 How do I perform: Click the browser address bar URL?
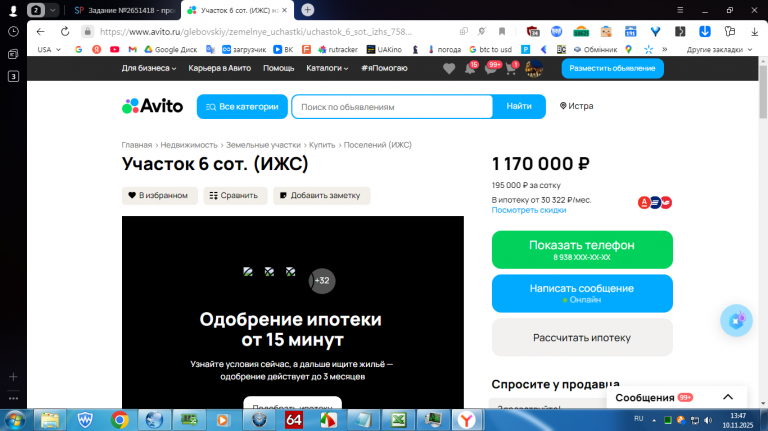pos(255,31)
